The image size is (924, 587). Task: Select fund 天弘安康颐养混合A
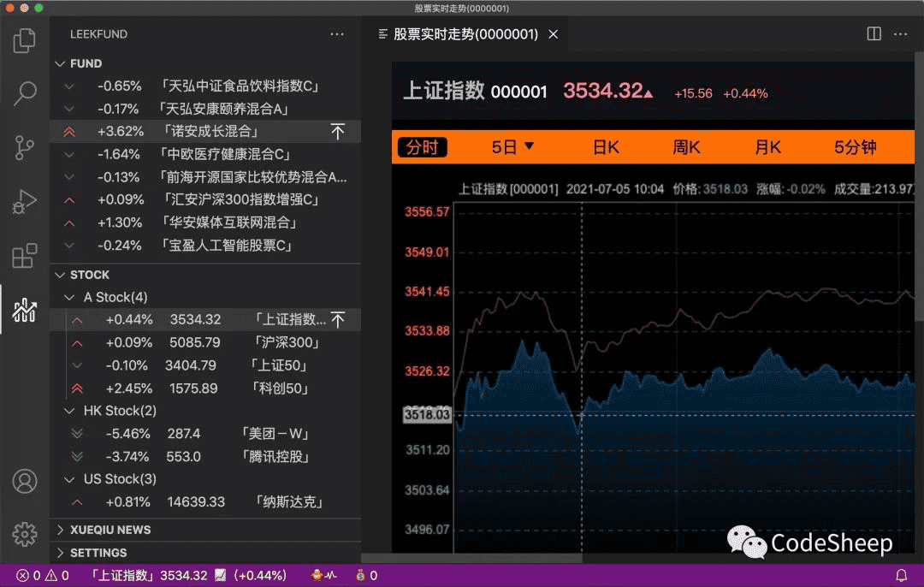tap(205, 109)
